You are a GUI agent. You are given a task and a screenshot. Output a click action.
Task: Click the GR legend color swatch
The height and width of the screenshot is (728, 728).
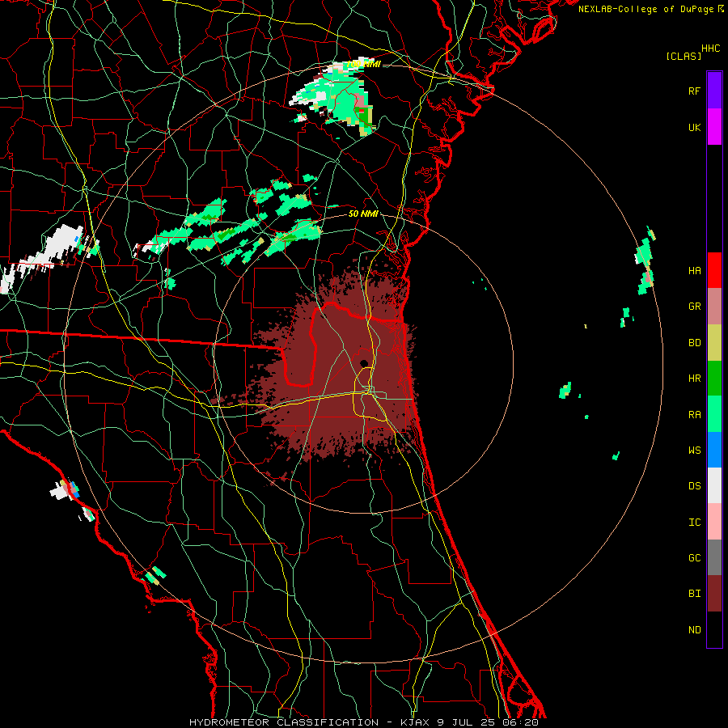714,307
